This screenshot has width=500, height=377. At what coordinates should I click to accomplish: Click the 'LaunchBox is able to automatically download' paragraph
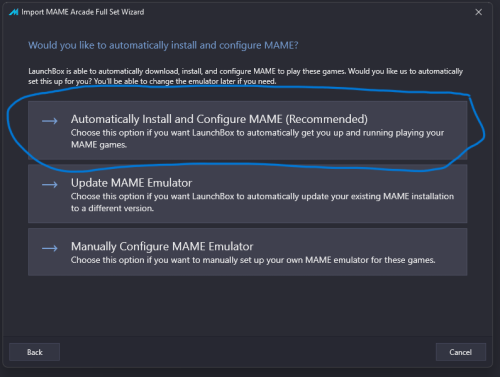click(245, 76)
